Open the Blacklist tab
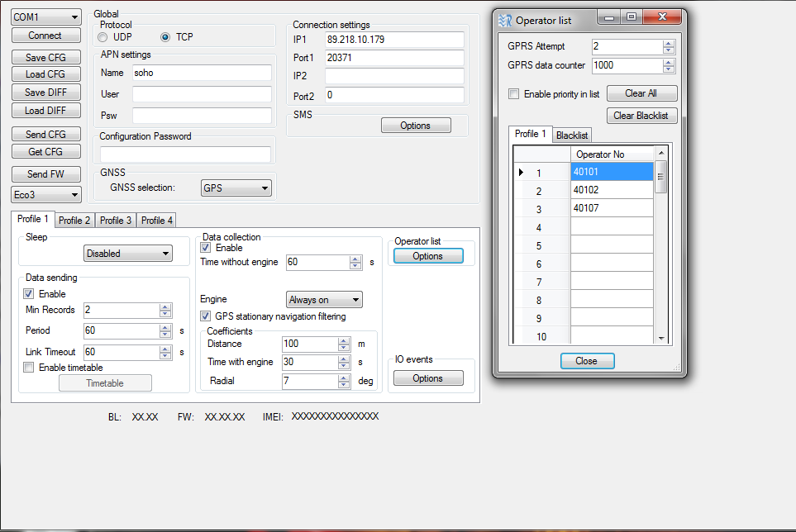Image resolution: width=796 pixels, height=532 pixels. point(572,135)
